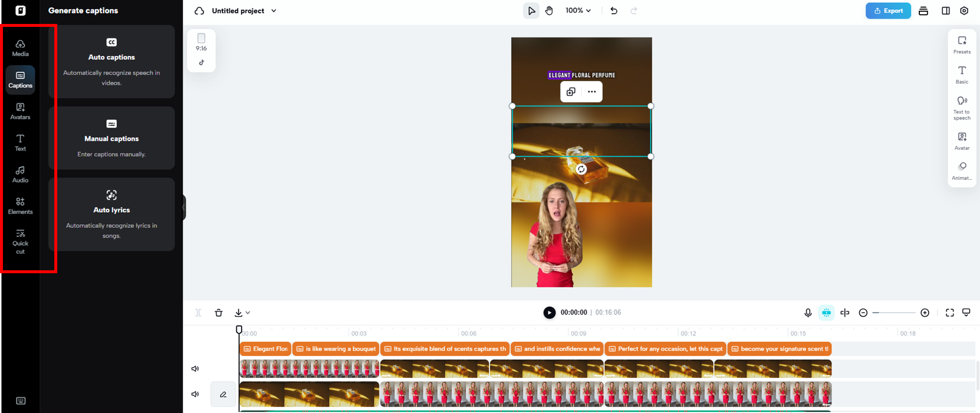Open more options for selected caption
This screenshot has height=413, width=980.
tap(592, 92)
